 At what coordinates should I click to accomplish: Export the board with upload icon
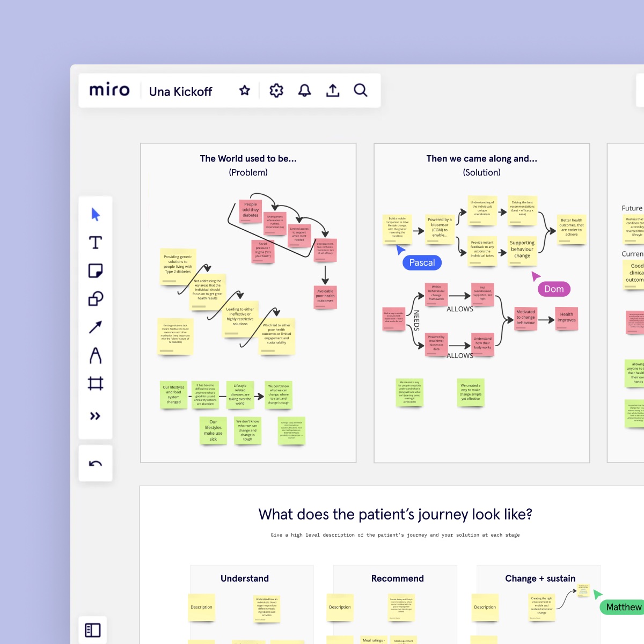click(333, 91)
